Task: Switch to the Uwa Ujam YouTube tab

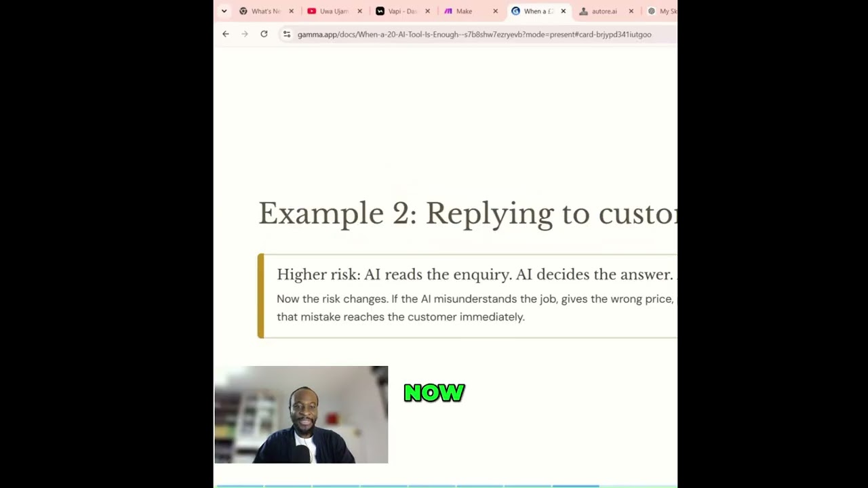Action: (x=334, y=11)
